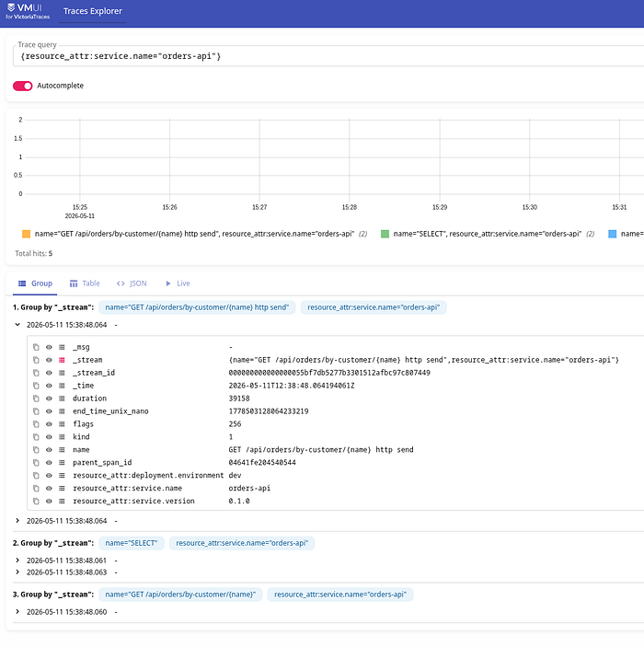Click name="GET /api/orders/by-customer/{name}" chip in group 3

click(180, 595)
